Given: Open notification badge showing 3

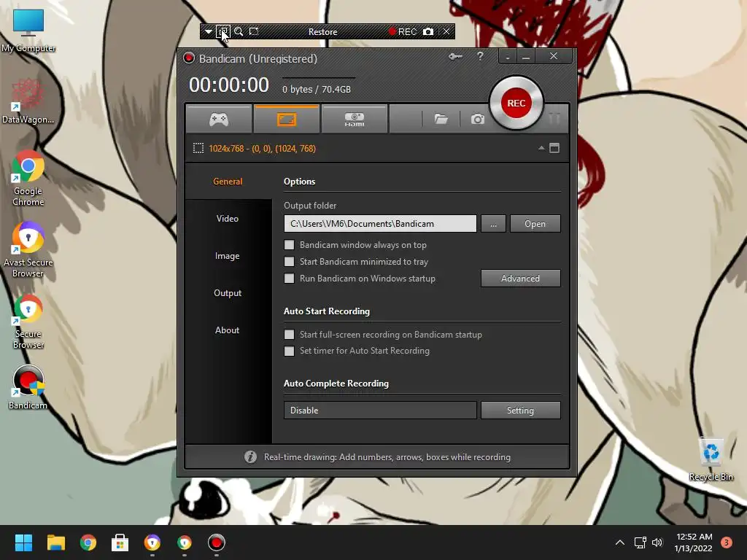Looking at the screenshot, I should point(727,542).
